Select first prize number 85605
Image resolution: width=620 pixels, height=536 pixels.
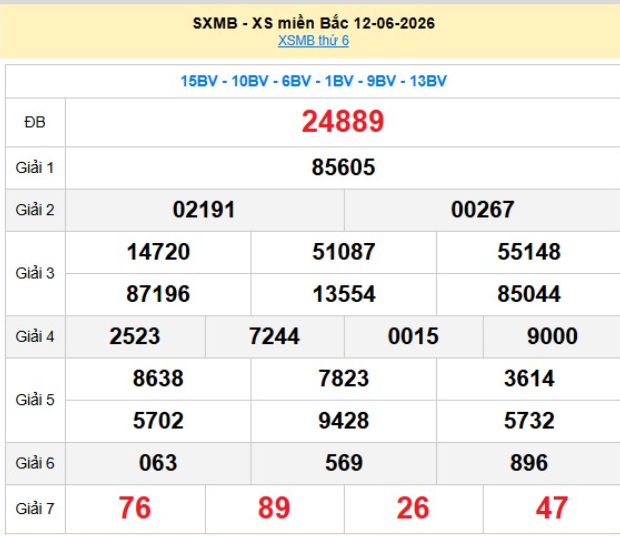[343, 167]
